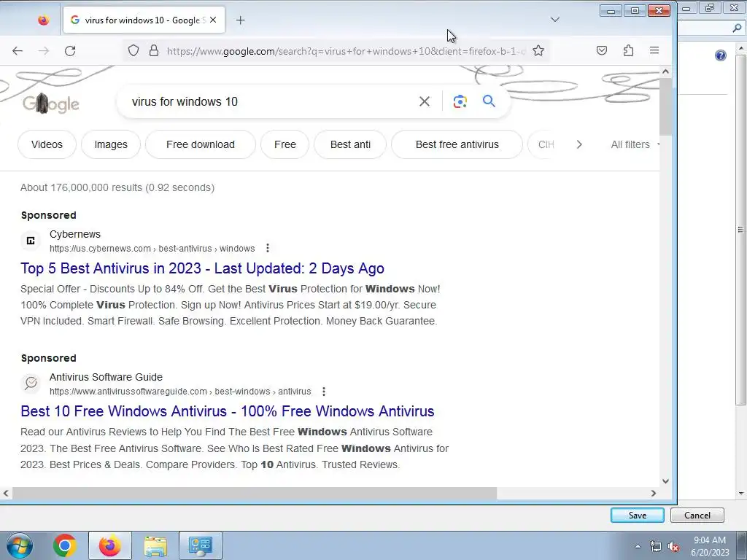
Task: Click the Save button in background dialog
Action: (x=637, y=516)
